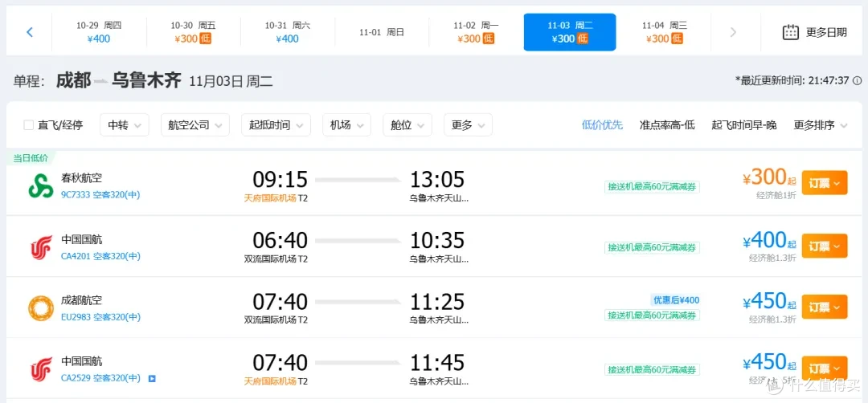The width and height of the screenshot is (868, 403).
Task: Click 天府国际机场 T2 under 09:15
Action: (276, 198)
